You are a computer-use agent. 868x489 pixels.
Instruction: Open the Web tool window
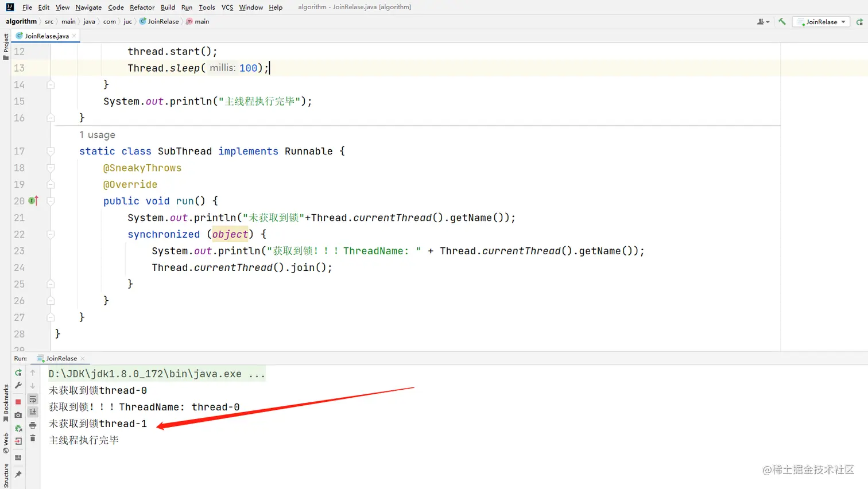6,443
